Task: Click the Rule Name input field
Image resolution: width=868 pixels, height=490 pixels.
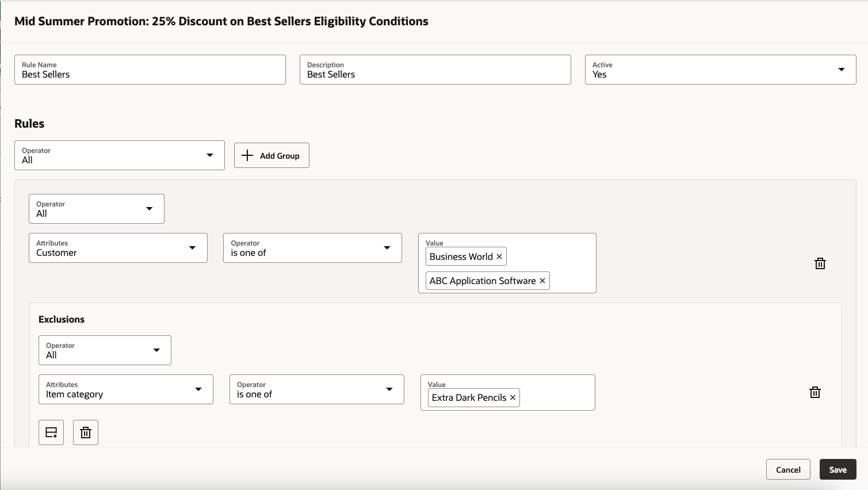Action: tap(150, 70)
